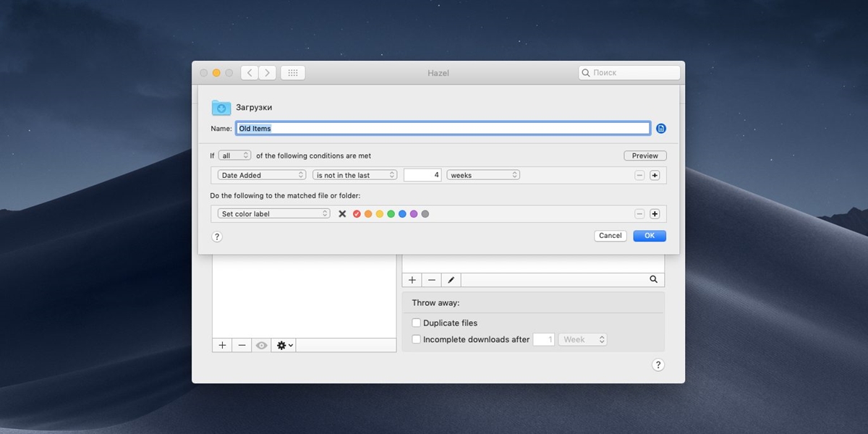Open the weeks unit dropdown
This screenshot has width=868, height=434.
coord(483,175)
